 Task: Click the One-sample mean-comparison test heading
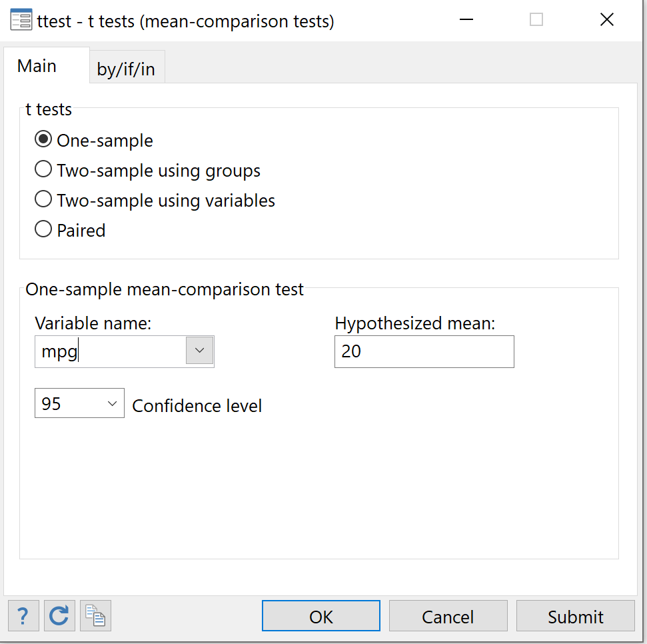(x=164, y=289)
